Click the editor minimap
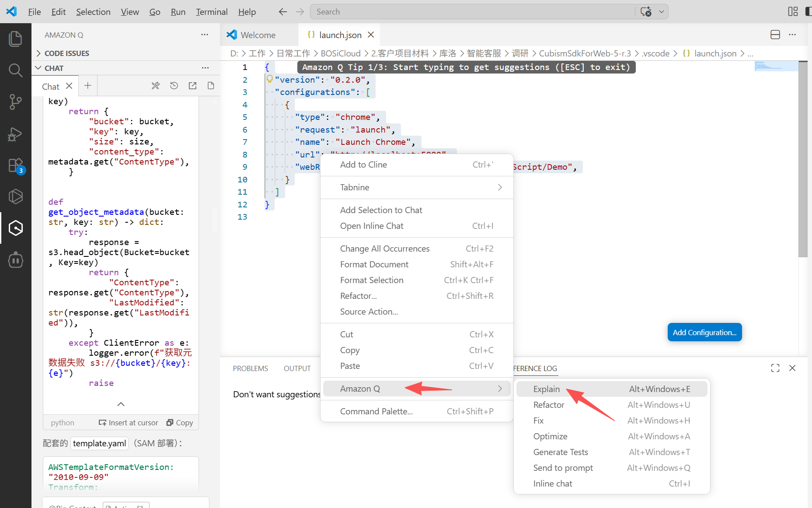The width and height of the screenshot is (812, 508). point(776,66)
